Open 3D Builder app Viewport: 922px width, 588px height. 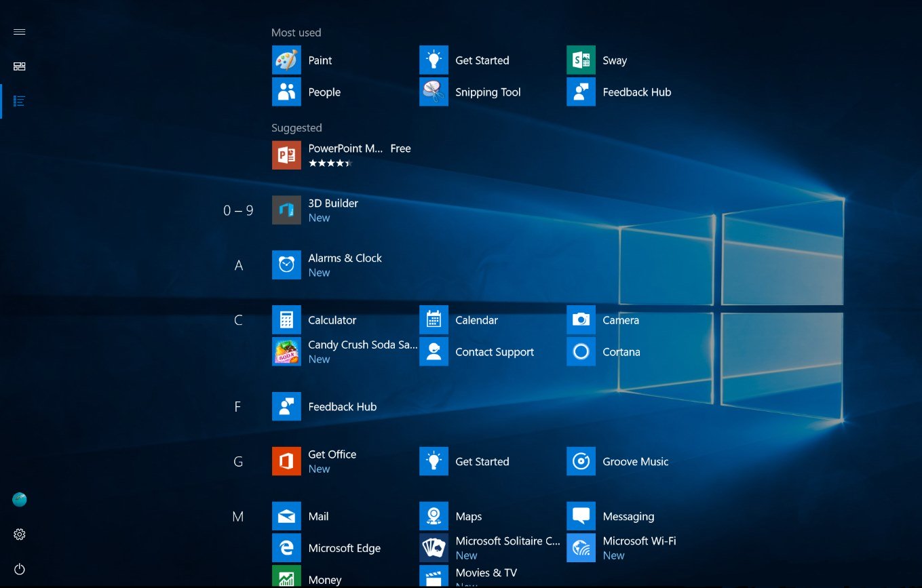pyautogui.click(x=286, y=210)
